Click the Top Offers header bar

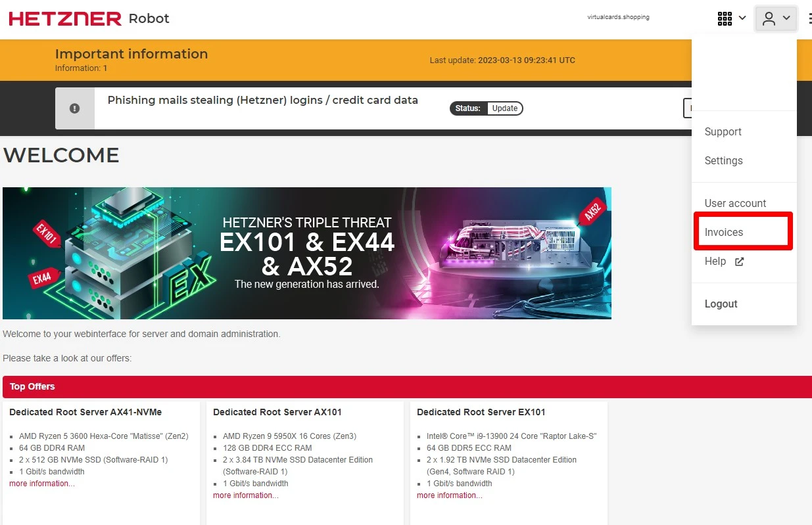coord(407,386)
